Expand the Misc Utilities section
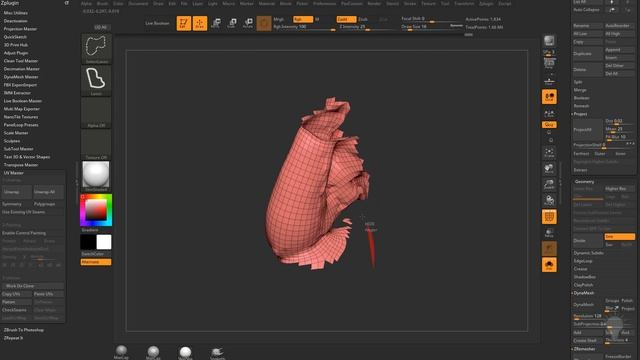 tap(16, 13)
